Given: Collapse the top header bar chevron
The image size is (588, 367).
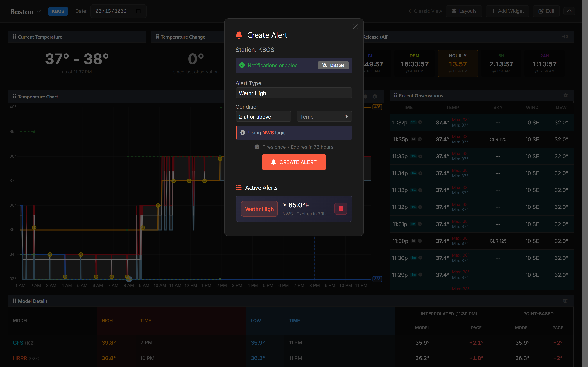Looking at the screenshot, I should (569, 11).
